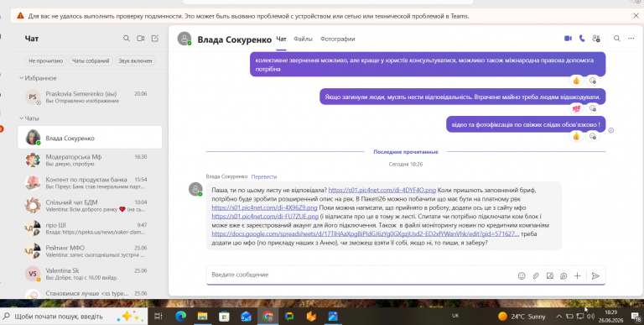Open the Google spreadsheets link

point(366,233)
